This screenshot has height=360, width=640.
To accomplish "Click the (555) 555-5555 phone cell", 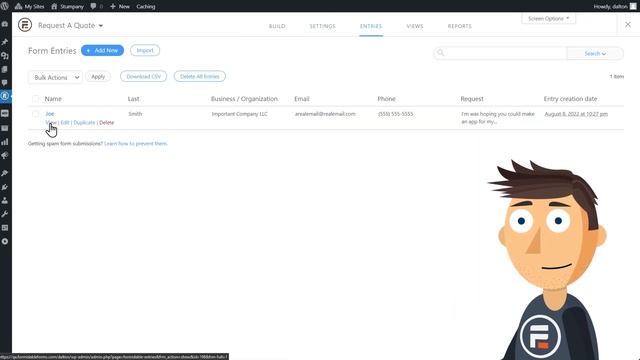I will pyautogui.click(x=396, y=114).
